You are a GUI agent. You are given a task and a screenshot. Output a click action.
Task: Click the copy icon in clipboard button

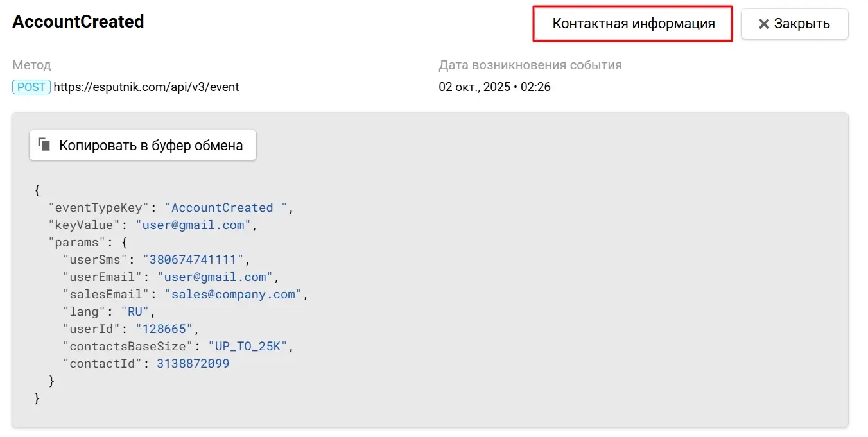point(44,144)
